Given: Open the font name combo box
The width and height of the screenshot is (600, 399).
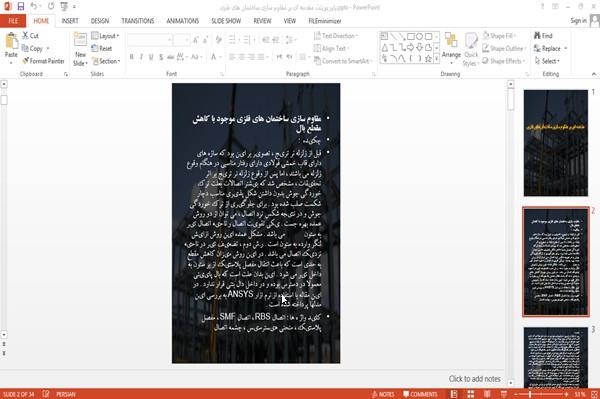Looking at the screenshot, I should click(150, 40).
